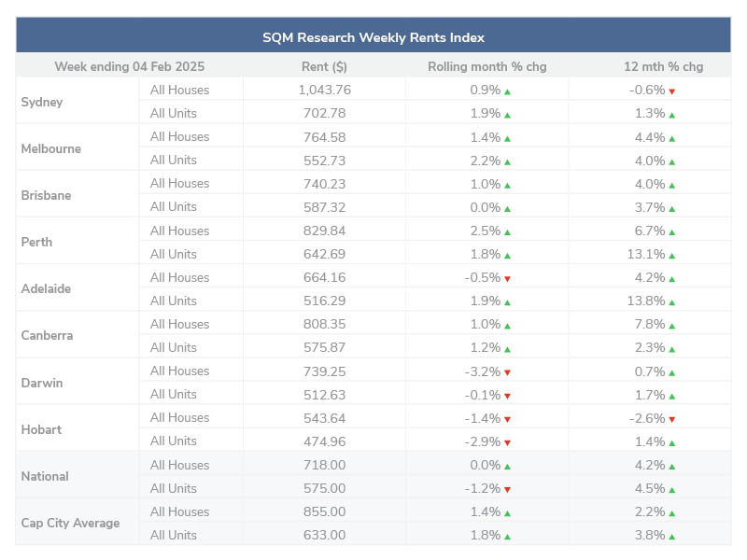This screenshot has height=560, width=747.
Task: Click red arrow next to Hobart units -2.9%
Action: tap(507, 442)
